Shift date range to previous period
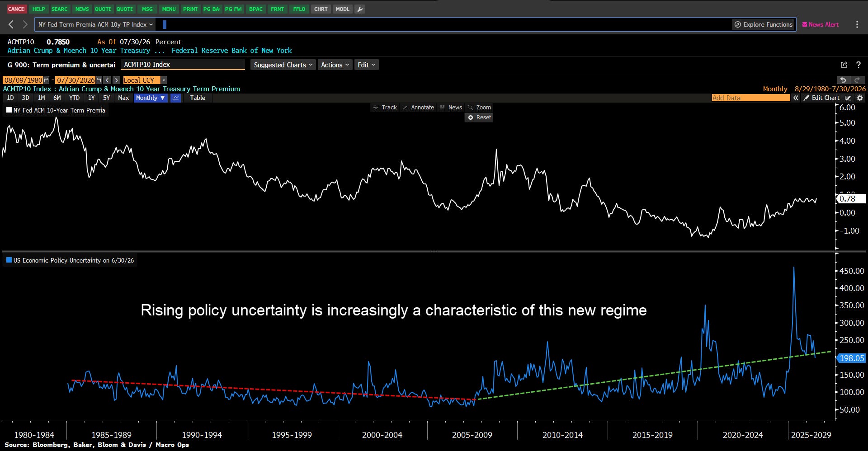 (x=108, y=80)
